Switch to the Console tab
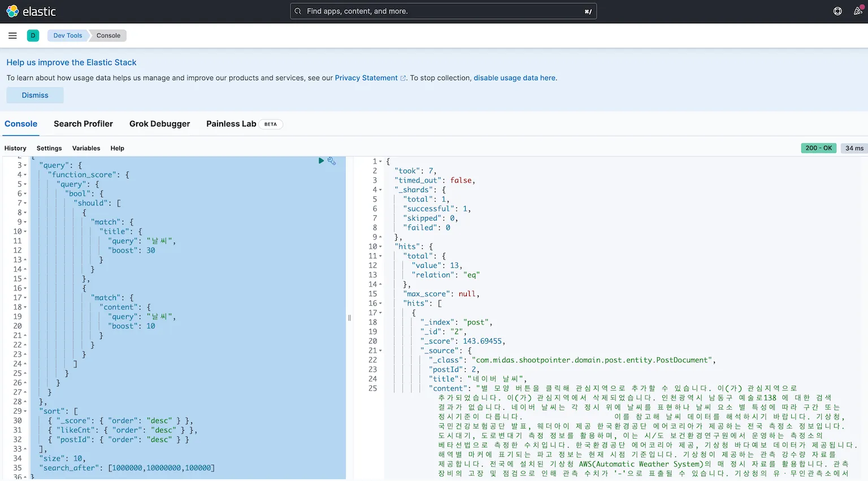 (21, 124)
